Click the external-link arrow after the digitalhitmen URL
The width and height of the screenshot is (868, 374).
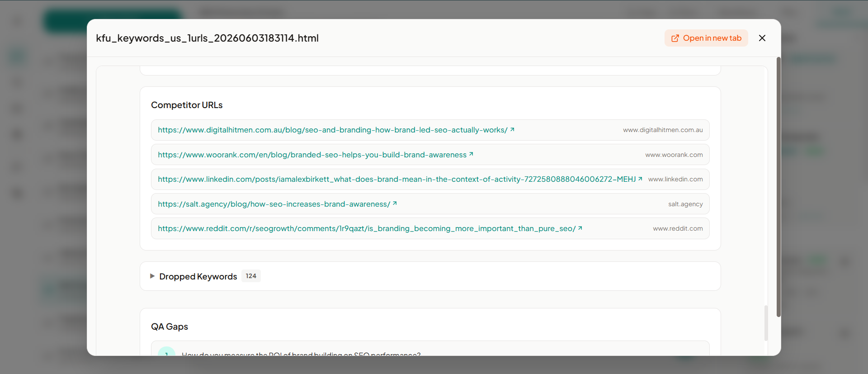coord(512,130)
